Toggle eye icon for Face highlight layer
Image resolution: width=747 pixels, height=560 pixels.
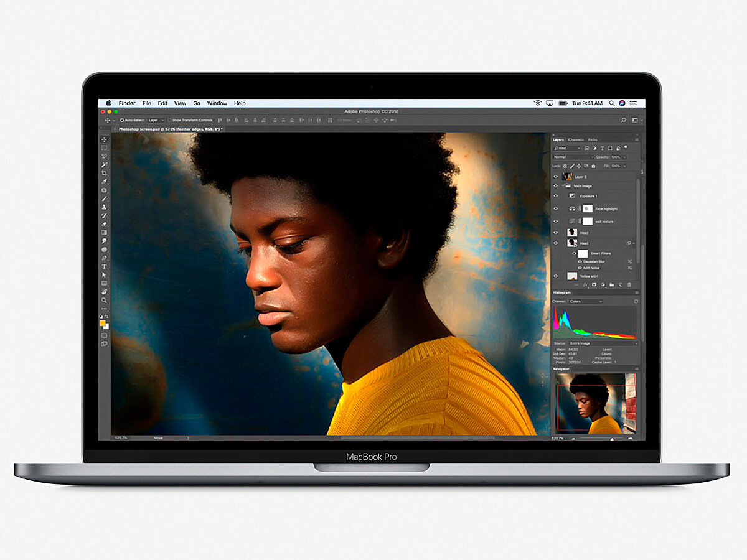[x=555, y=208]
